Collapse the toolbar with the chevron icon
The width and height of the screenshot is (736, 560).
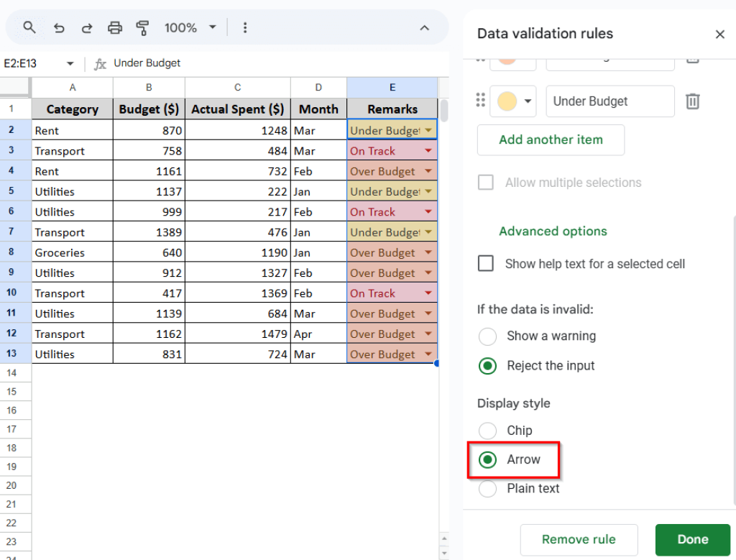(x=425, y=27)
